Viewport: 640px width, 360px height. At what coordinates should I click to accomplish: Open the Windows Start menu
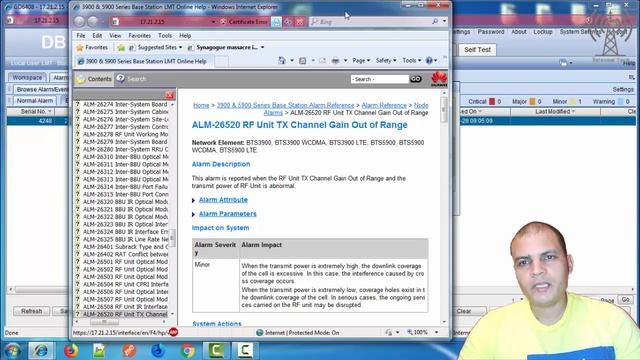pos(13,351)
